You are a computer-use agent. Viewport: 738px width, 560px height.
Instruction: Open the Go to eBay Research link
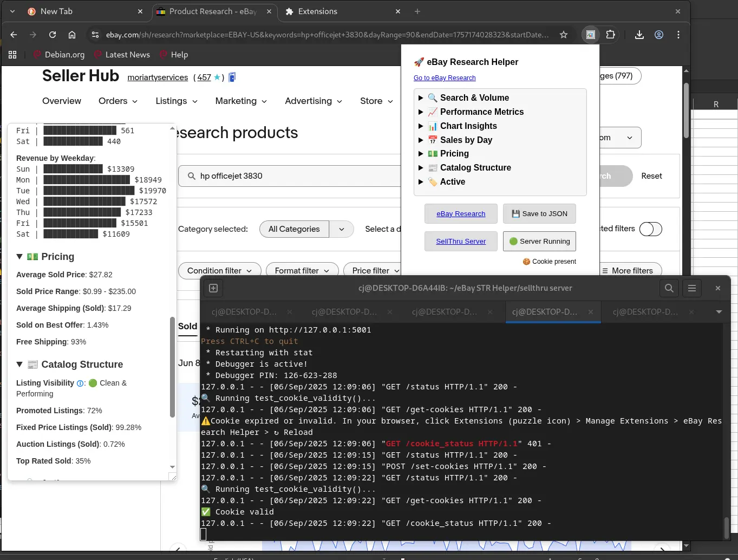point(445,78)
